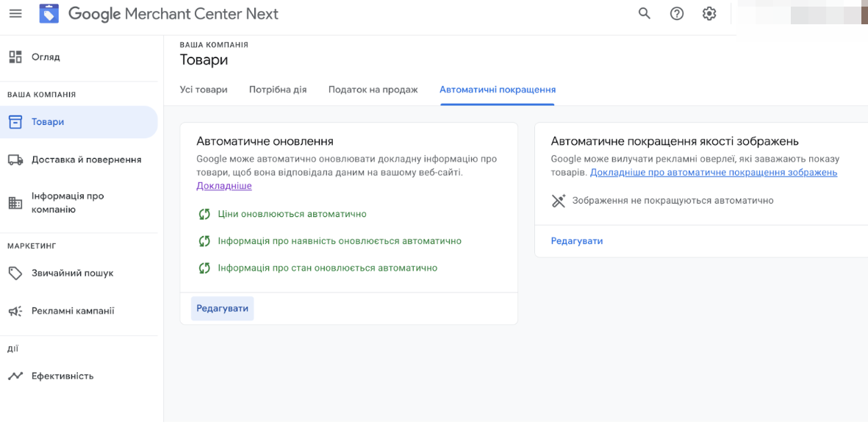Open Податок на продаж tab

tap(373, 90)
